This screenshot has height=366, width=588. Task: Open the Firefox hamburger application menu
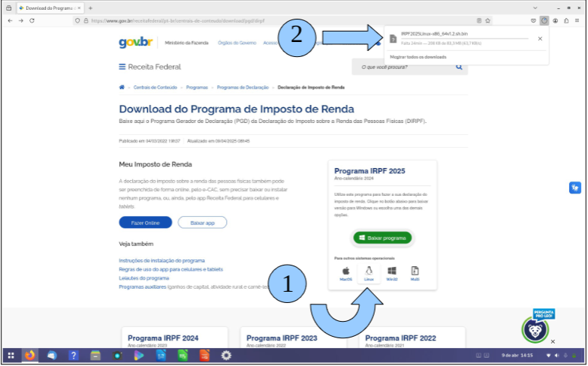pos(577,20)
